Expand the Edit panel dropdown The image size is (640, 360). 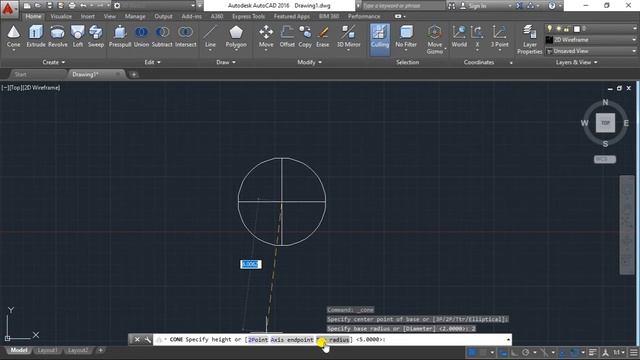point(152,62)
